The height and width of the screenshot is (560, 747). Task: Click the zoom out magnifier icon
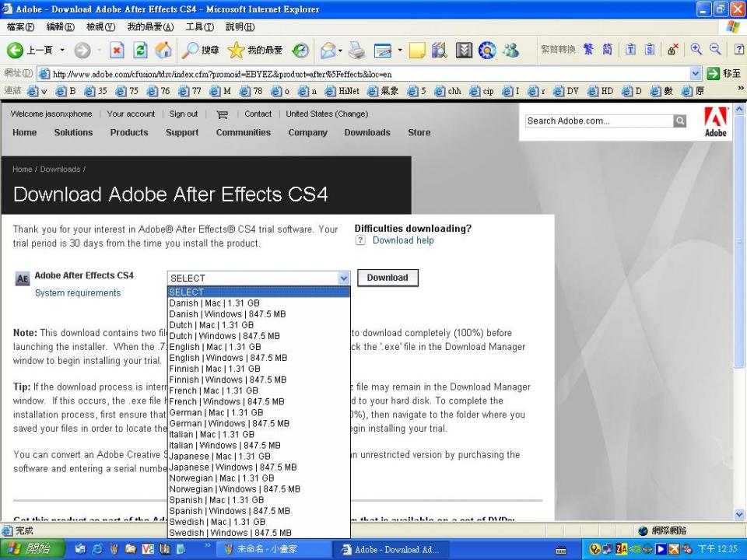715,49
